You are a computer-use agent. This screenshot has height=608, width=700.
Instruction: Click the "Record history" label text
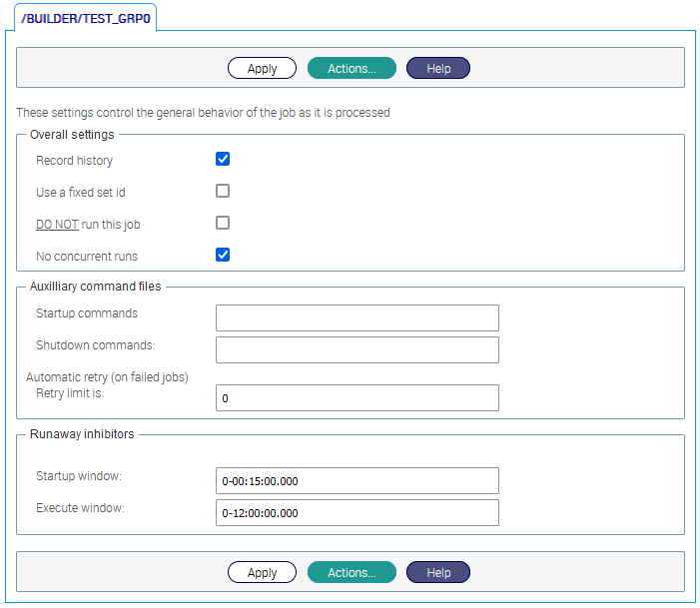pyautogui.click(x=74, y=161)
